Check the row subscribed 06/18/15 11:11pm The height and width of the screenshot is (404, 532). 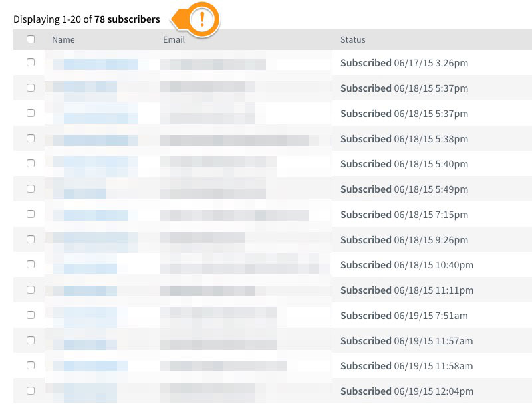pyautogui.click(x=31, y=290)
